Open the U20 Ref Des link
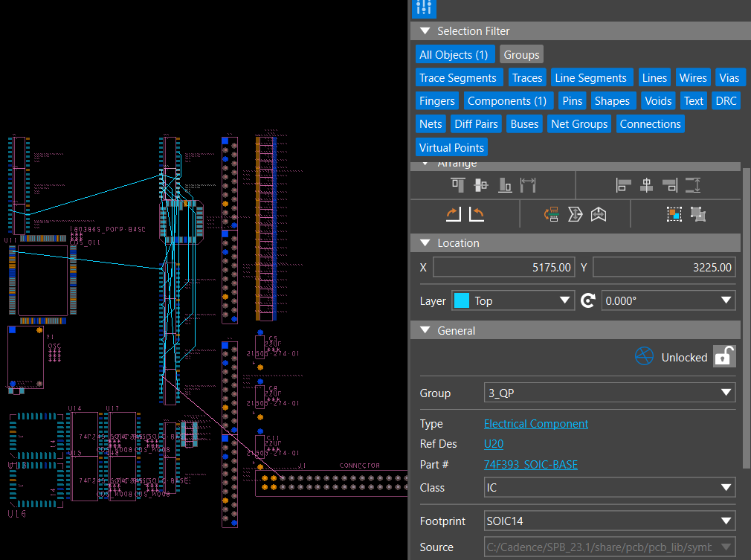751x560 pixels. [x=493, y=444]
